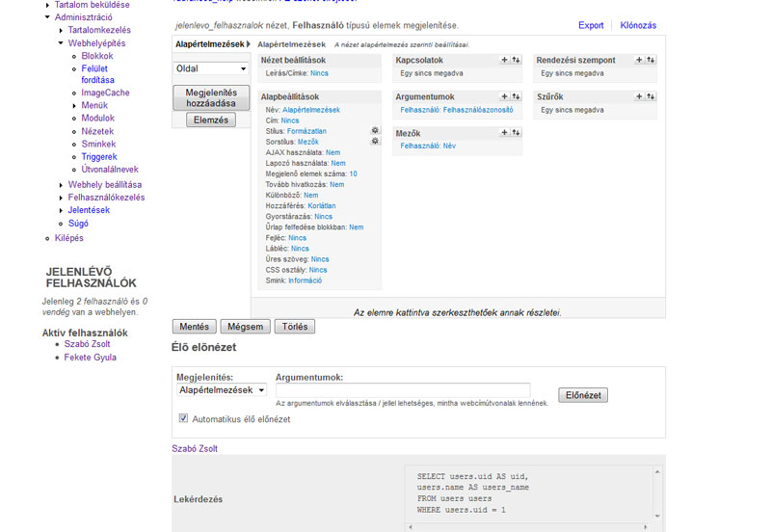This screenshot has width=771, height=532.
Task: Click the rearrange arrows icon in Argumentumok
Action: (x=516, y=96)
